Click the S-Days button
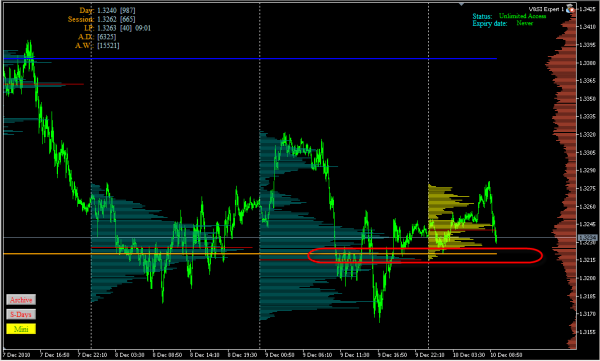This screenshot has height=361, width=600. tap(21, 314)
